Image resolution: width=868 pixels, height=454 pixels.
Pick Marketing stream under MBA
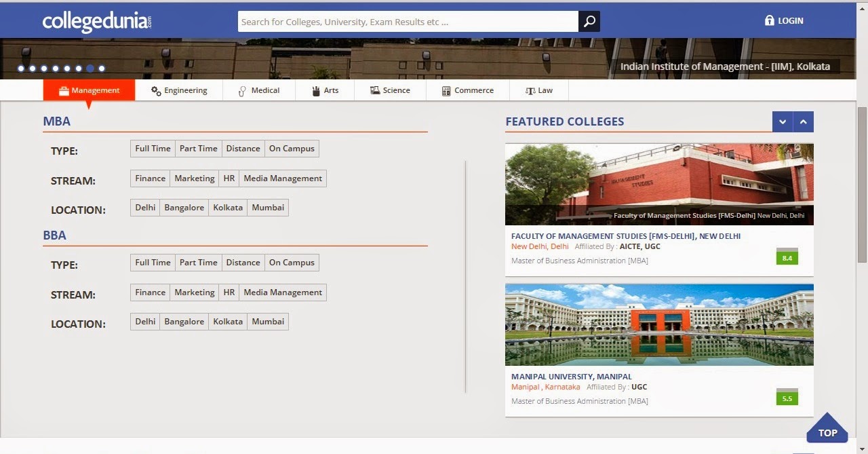click(194, 178)
